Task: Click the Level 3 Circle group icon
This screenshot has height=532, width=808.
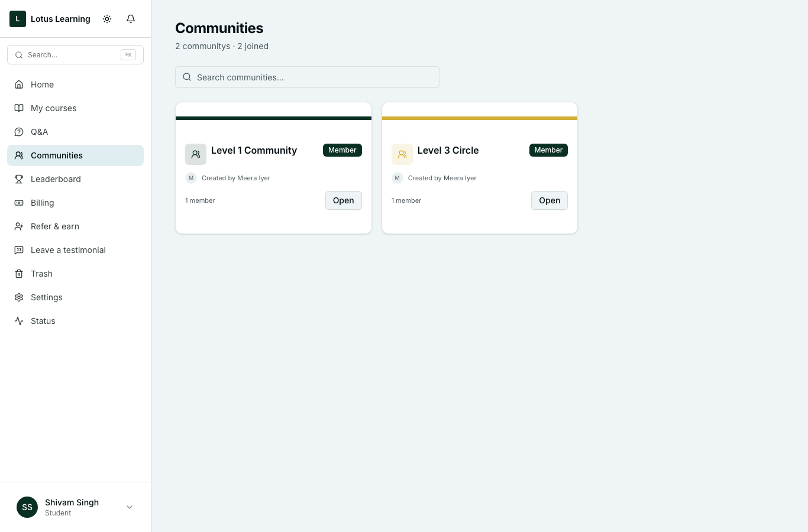Action: [x=402, y=154]
